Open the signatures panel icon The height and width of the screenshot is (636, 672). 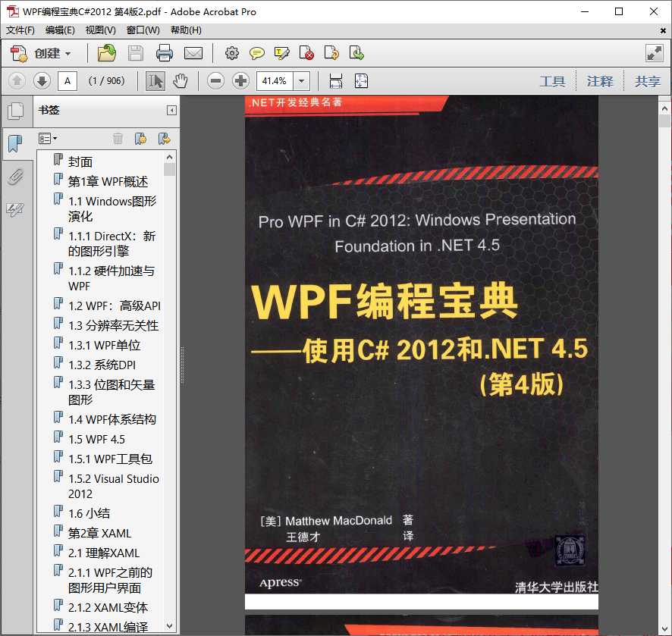point(15,209)
